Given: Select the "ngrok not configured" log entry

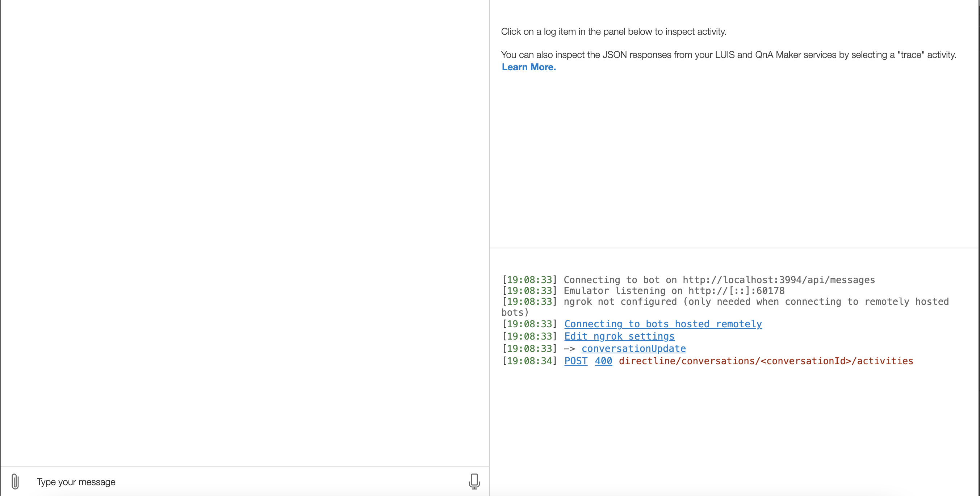Looking at the screenshot, I should coord(723,302).
